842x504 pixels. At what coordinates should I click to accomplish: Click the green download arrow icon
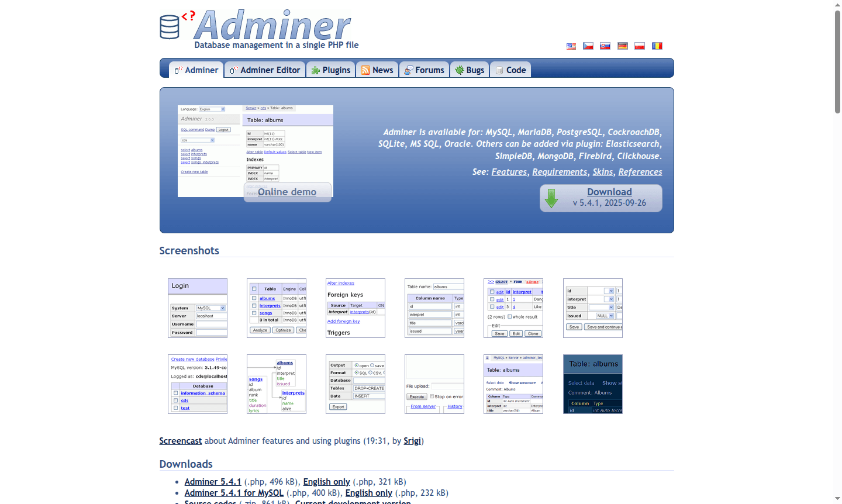tap(552, 198)
